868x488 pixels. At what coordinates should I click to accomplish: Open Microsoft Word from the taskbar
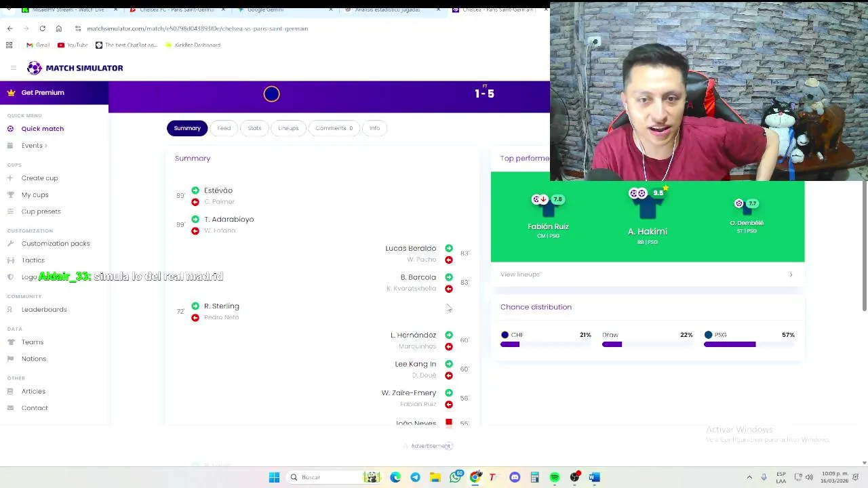click(594, 477)
